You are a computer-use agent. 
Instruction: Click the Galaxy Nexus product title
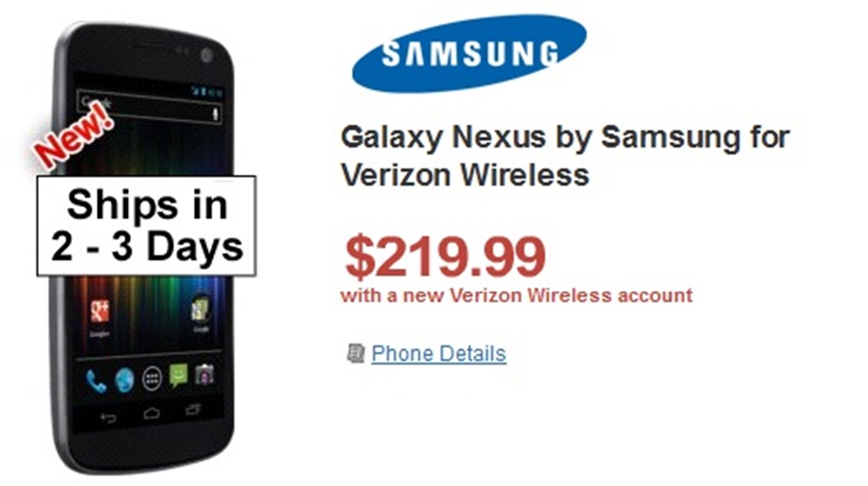[565, 156]
